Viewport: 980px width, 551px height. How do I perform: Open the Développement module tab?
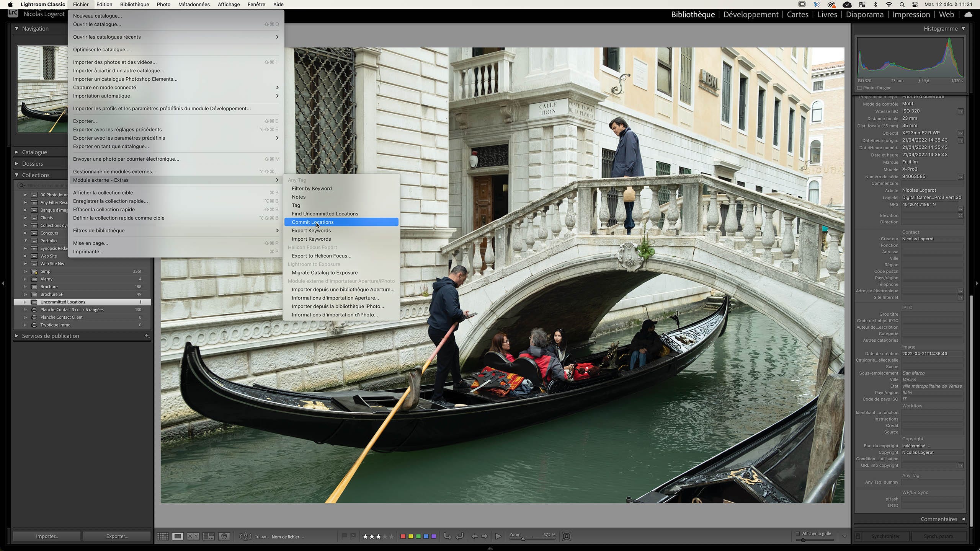click(x=751, y=15)
